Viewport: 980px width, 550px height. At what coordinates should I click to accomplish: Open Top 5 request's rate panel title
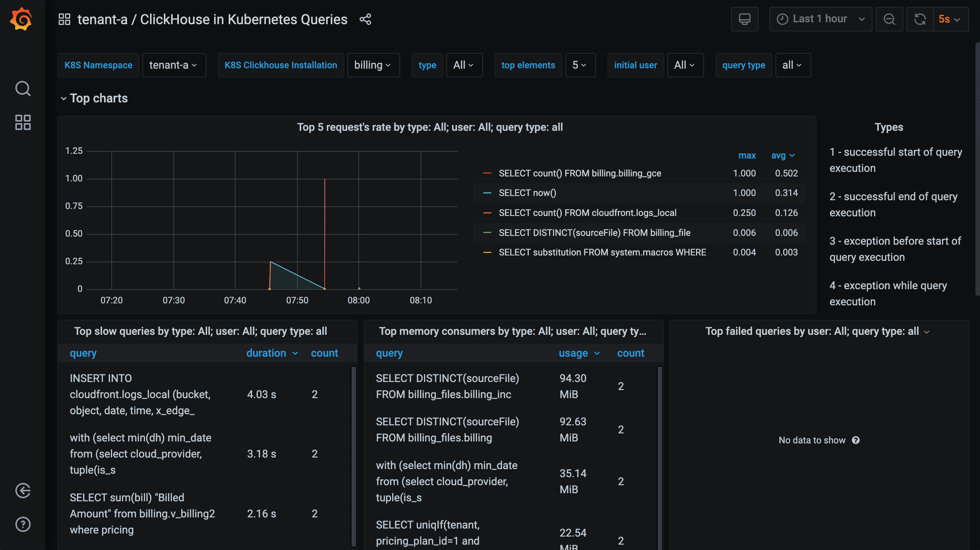click(430, 127)
